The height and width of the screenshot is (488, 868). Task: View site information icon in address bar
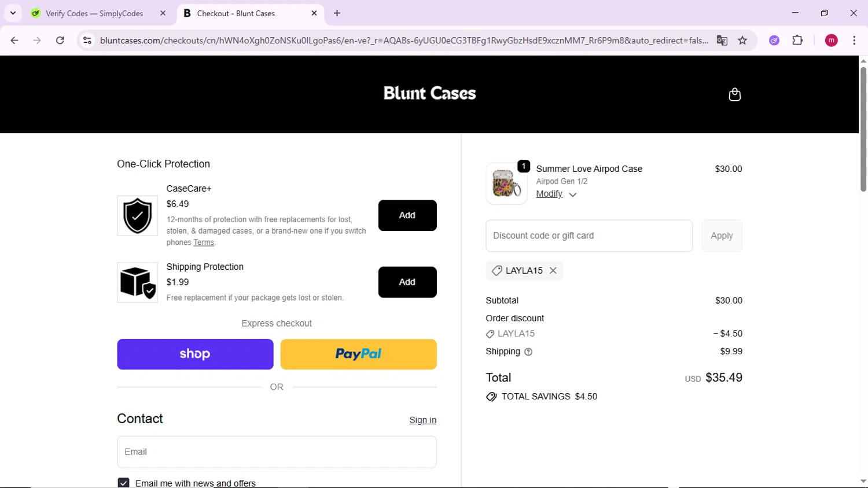(87, 41)
